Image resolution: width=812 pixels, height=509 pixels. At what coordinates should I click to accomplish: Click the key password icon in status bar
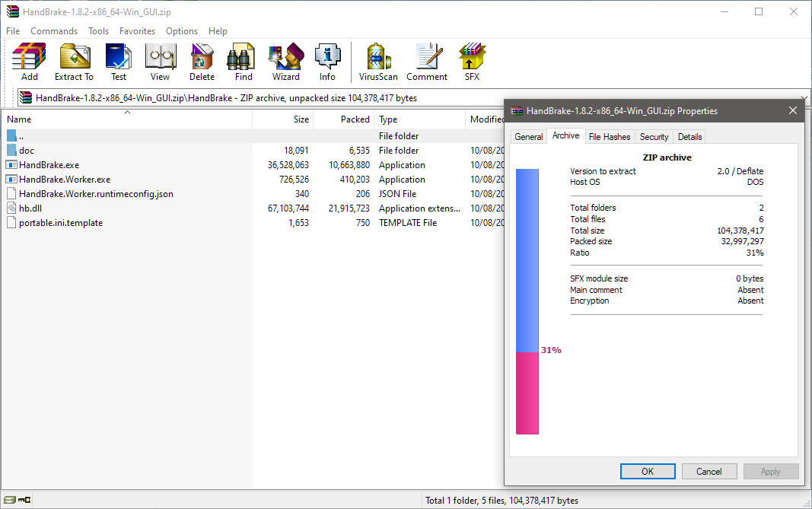(x=24, y=500)
